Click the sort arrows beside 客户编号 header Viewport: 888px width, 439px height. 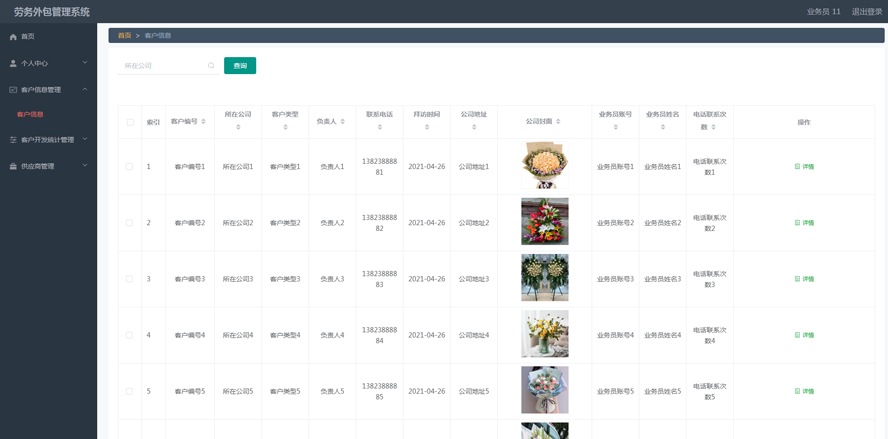click(203, 122)
